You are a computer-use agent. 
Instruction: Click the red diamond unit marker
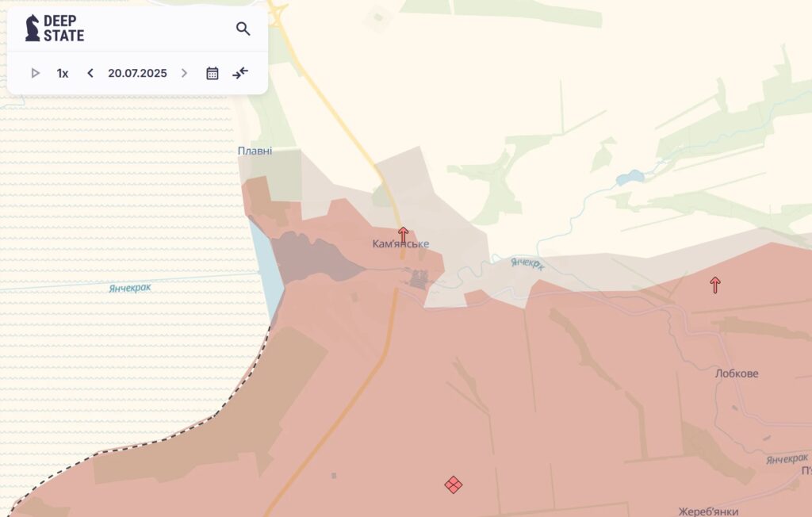453,484
